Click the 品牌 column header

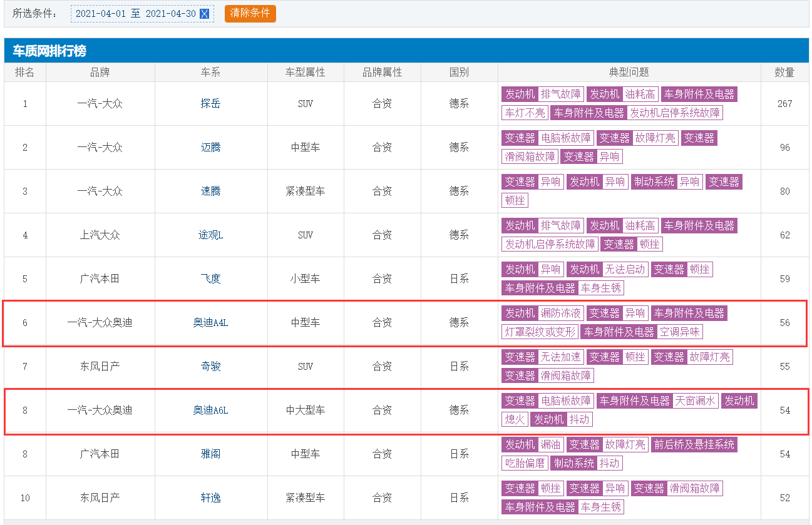click(100, 73)
